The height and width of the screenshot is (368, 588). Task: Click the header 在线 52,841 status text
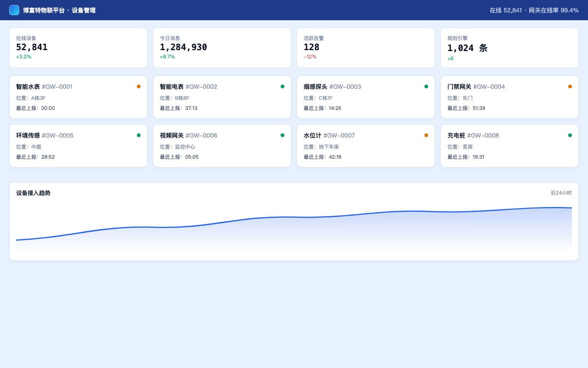(506, 10)
